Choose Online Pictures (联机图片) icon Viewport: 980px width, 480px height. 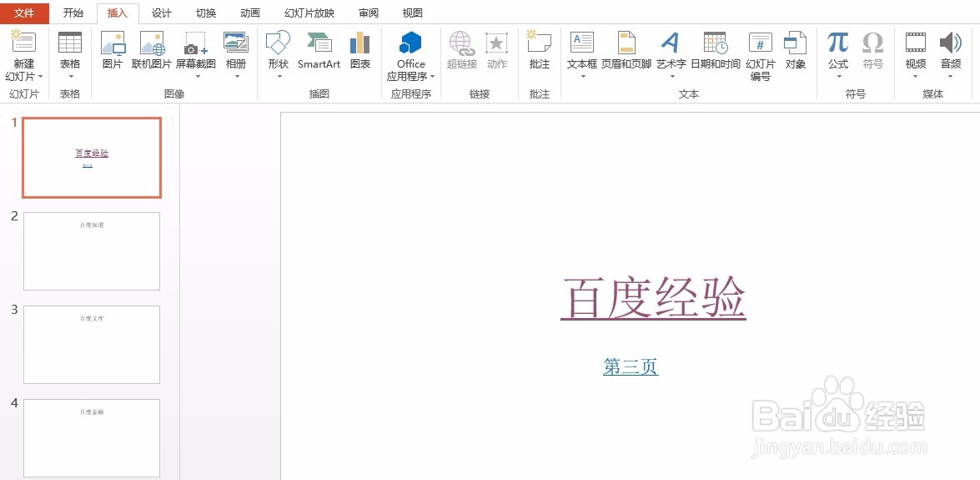[152, 43]
